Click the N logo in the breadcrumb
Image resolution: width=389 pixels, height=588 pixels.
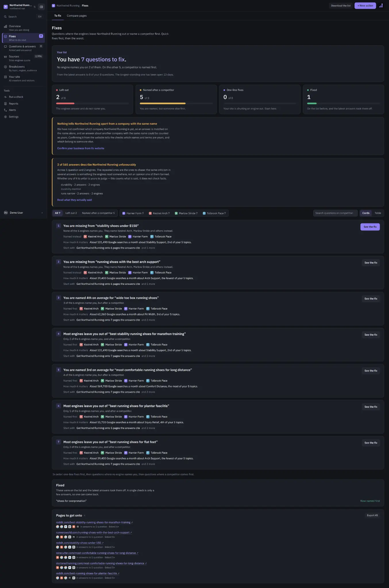[x=53, y=6]
